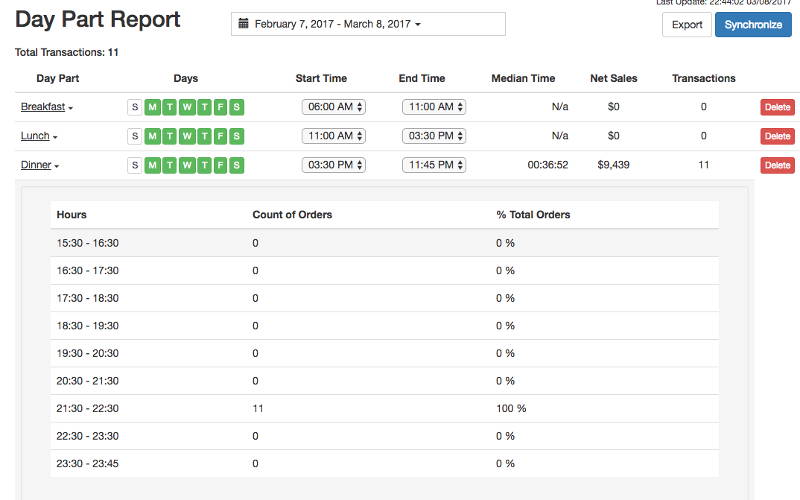800x500 pixels.
Task: Open Breakfast start time 06:00 AM selector
Action: pos(334,107)
